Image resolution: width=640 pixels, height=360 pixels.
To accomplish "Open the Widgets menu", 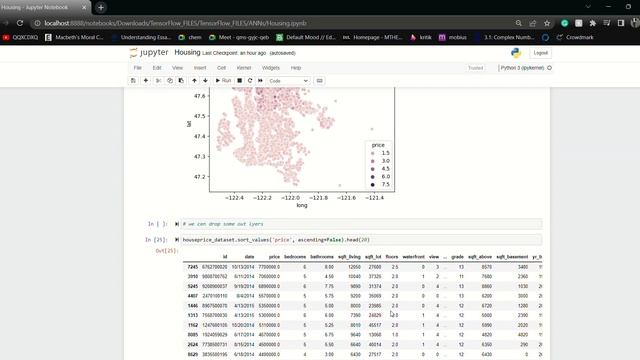I will click(271, 68).
